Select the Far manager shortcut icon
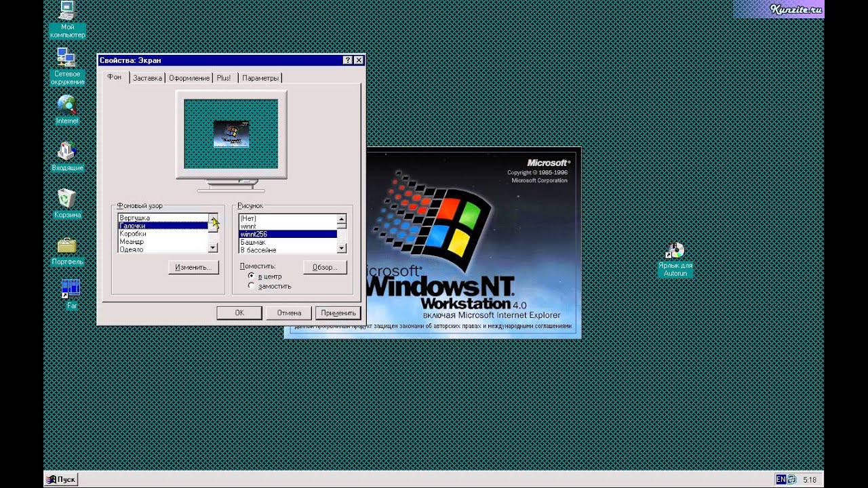 [71, 294]
